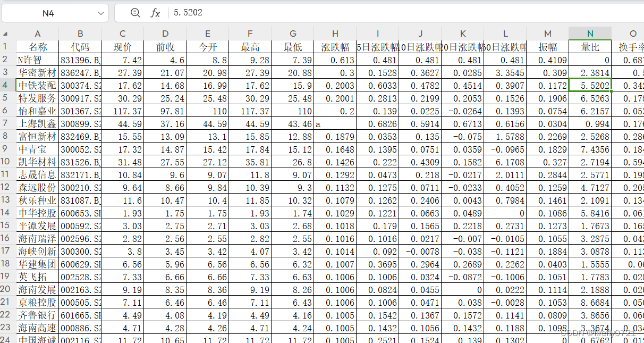Select column A header

tap(38, 33)
